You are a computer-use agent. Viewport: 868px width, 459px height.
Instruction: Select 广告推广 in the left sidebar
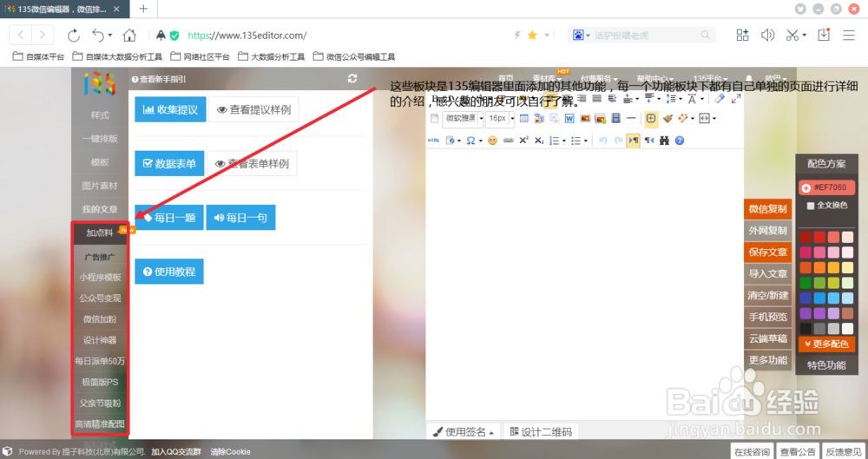tap(100, 257)
